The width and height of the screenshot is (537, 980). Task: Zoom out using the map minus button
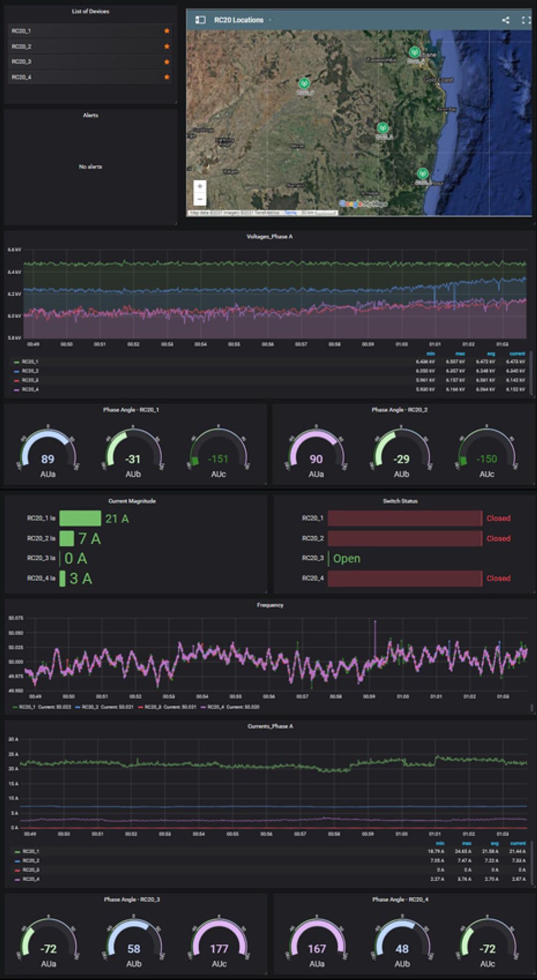click(200, 199)
